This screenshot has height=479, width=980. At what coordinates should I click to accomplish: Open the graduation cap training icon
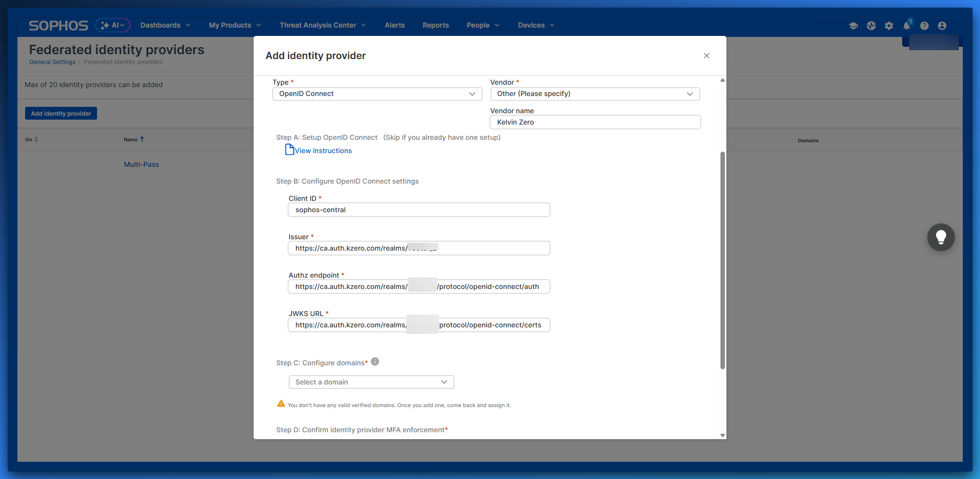pyautogui.click(x=853, y=26)
